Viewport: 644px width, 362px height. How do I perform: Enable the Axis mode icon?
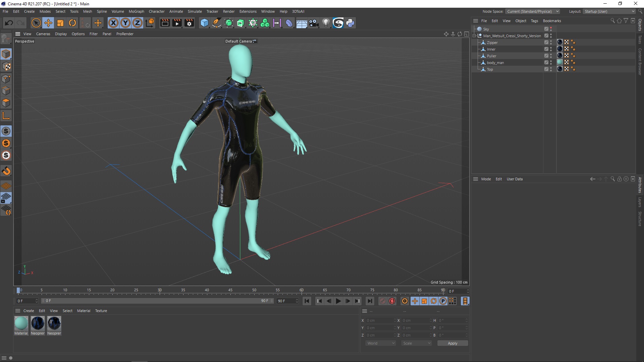6,116
